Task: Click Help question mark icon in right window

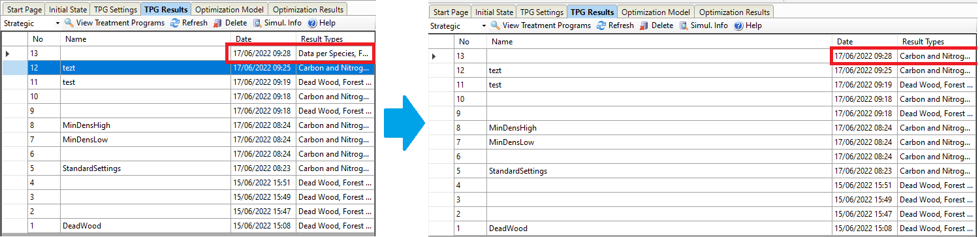Action: coord(738,25)
